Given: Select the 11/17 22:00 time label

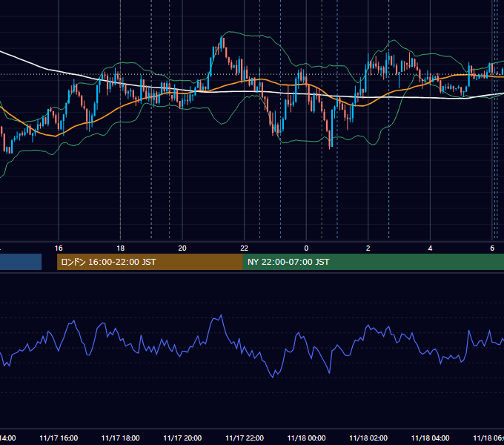Looking at the screenshot, I should click(245, 438).
